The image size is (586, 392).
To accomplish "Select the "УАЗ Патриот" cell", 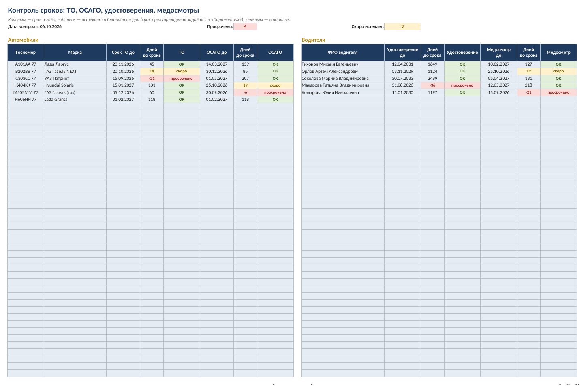I will (x=75, y=79).
